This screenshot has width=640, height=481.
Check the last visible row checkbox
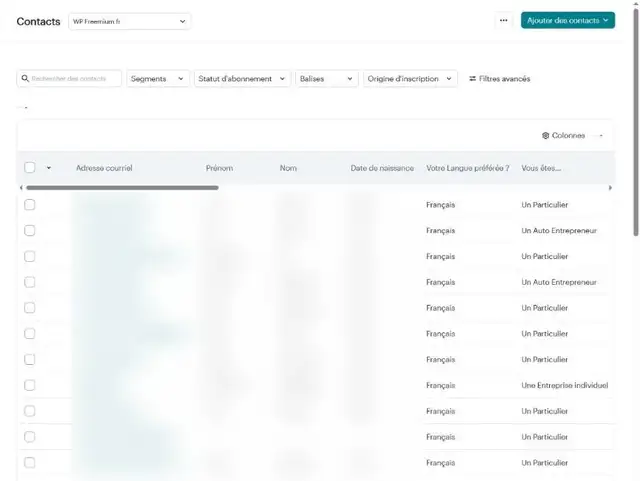pos(30,463)
